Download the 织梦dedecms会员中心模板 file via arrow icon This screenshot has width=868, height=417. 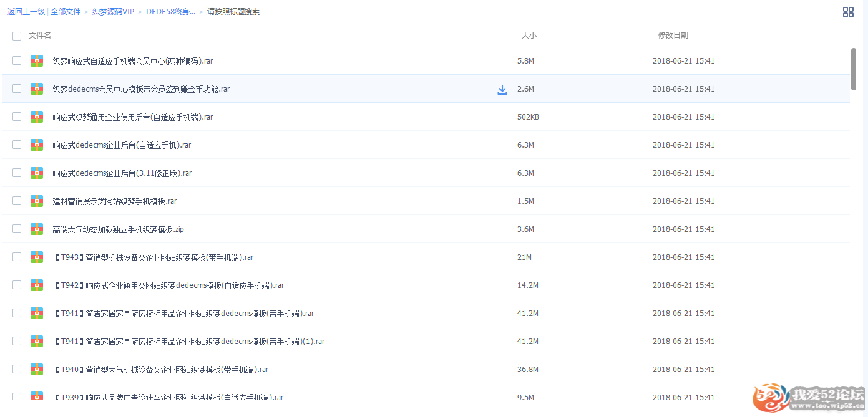(x=502, y=89)
